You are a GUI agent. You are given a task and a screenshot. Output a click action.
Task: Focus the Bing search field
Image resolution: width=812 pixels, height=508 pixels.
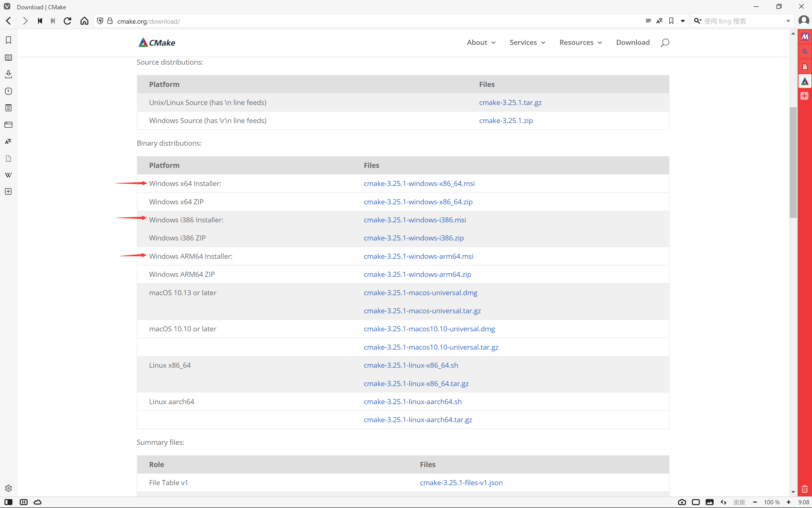point(743,21)
